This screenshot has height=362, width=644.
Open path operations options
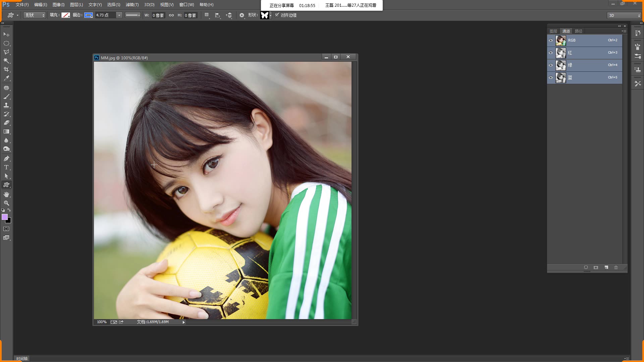207,15
